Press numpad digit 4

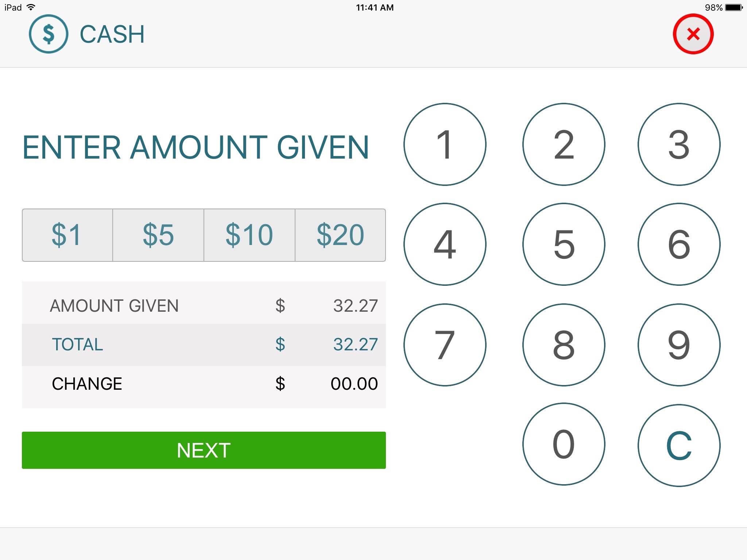[x=445, y=242]
